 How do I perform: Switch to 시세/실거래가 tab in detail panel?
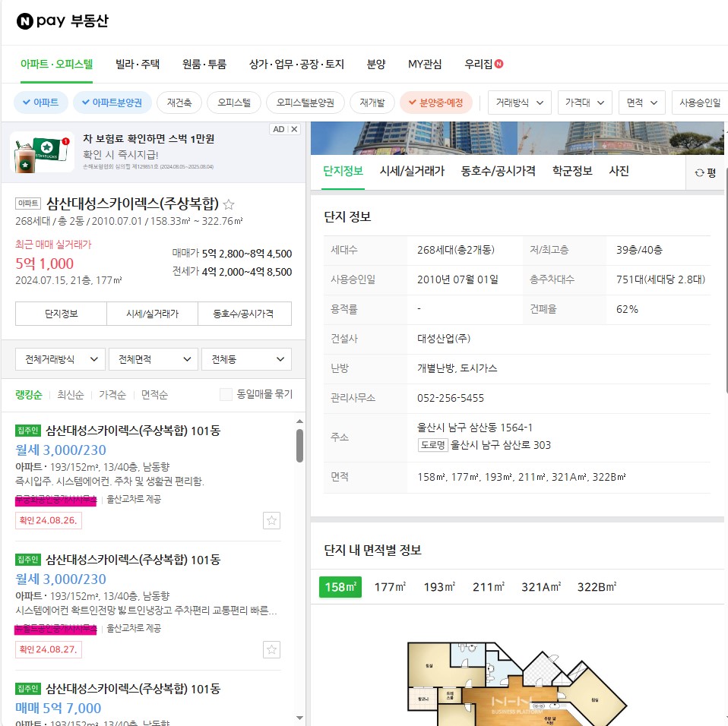[413, 171]
